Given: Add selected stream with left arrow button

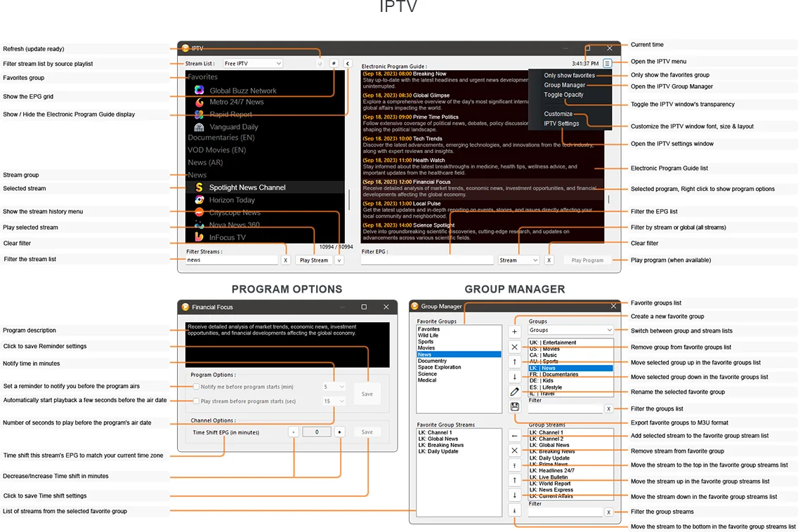Looking at the screenshot, I should [514, 436].
